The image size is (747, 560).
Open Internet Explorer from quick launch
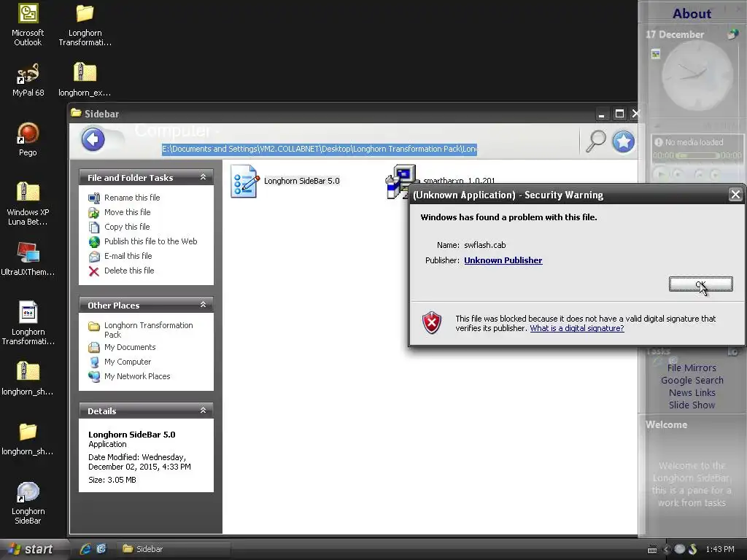(x=85, y=549)
